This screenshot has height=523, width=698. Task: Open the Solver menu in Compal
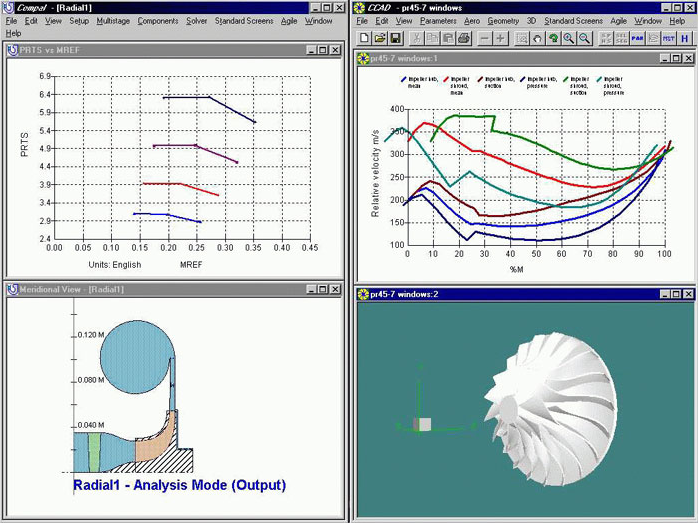click(x=196, y=21)
